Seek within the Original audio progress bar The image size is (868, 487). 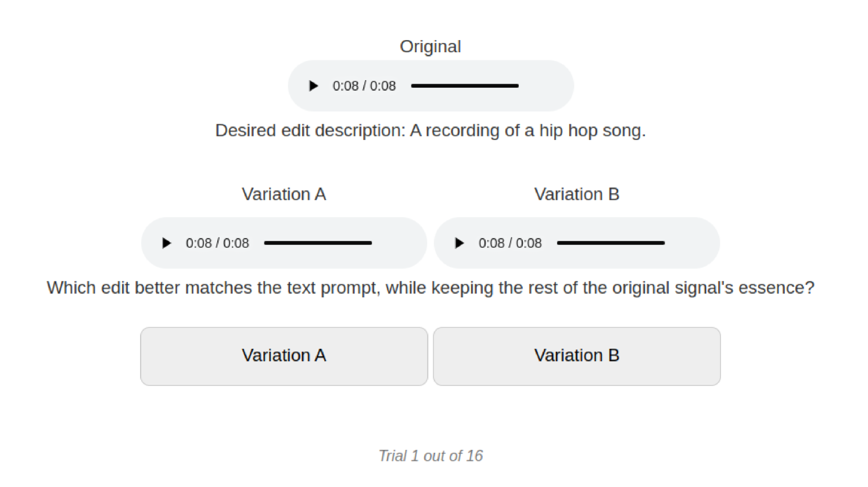(464, 86)
